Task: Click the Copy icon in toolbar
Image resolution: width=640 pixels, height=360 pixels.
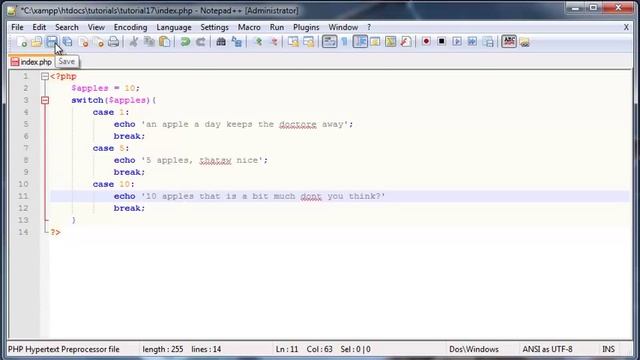Action: click(x=149, y=42)
